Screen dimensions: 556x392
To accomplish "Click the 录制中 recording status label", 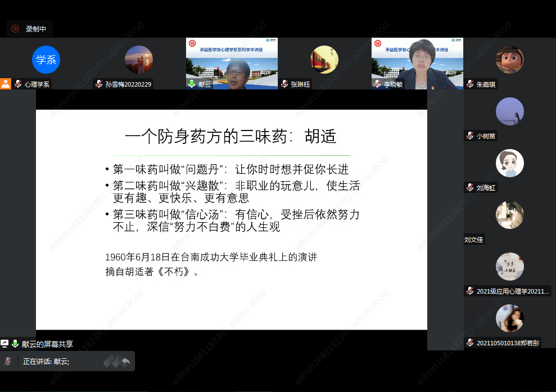I will (36, 29).
